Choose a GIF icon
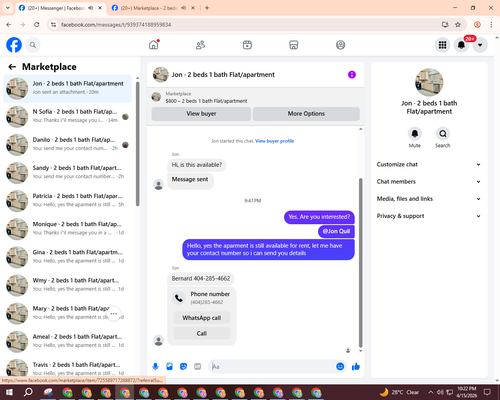The image size is (500, 400). click(198, 367)
